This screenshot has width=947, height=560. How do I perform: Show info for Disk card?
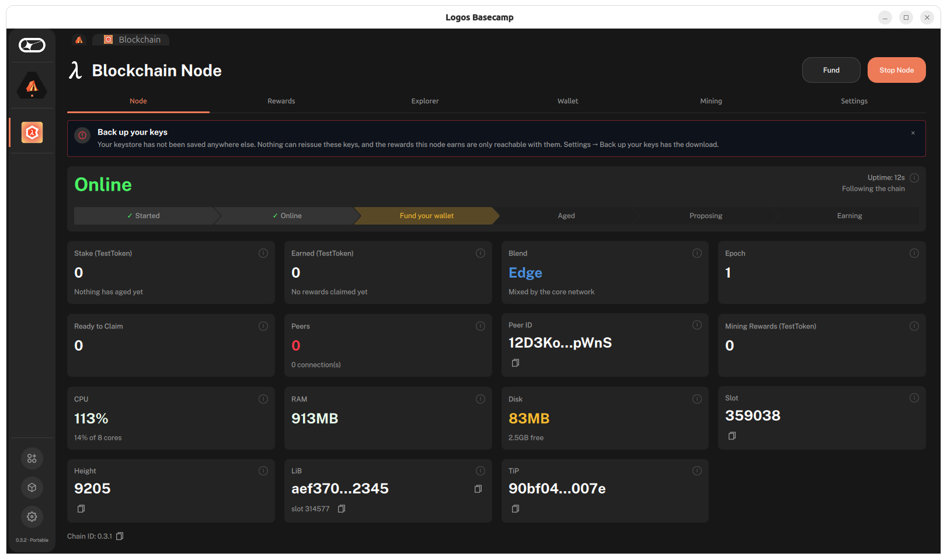[x=697, y=399]
